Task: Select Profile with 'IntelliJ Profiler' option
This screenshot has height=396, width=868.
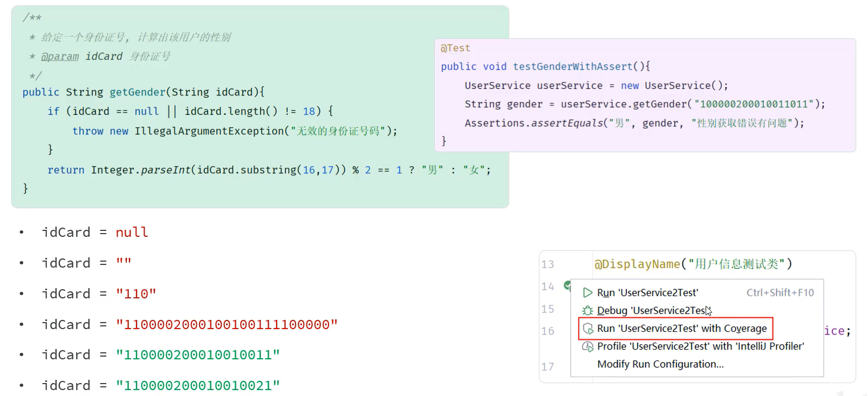Action: tap(700, 346)
